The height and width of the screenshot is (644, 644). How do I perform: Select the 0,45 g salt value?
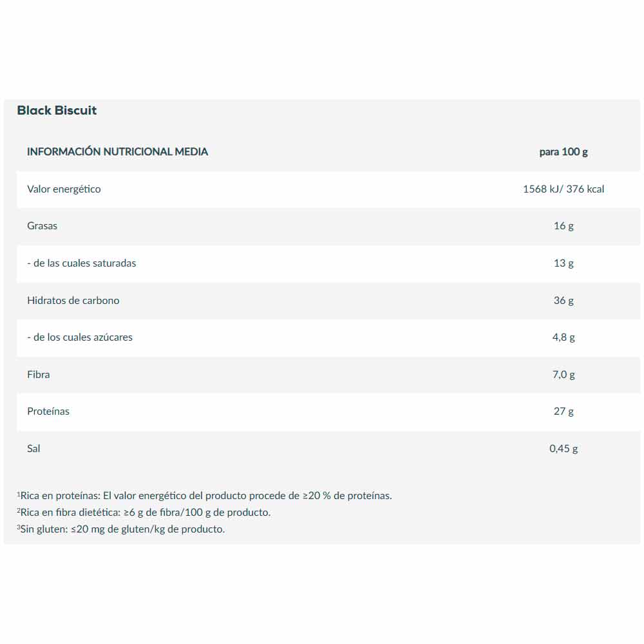563,448
